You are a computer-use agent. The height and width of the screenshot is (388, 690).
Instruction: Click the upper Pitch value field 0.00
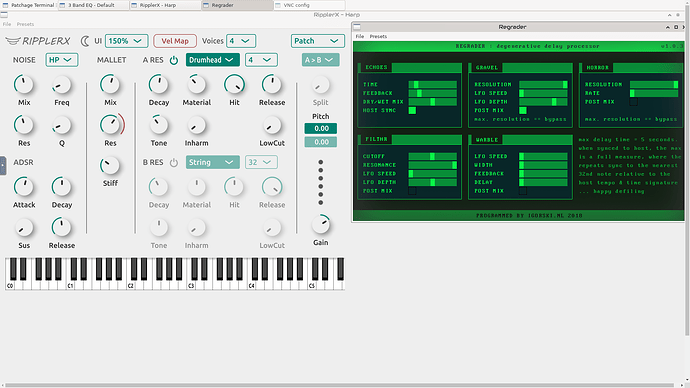(321, 128)
